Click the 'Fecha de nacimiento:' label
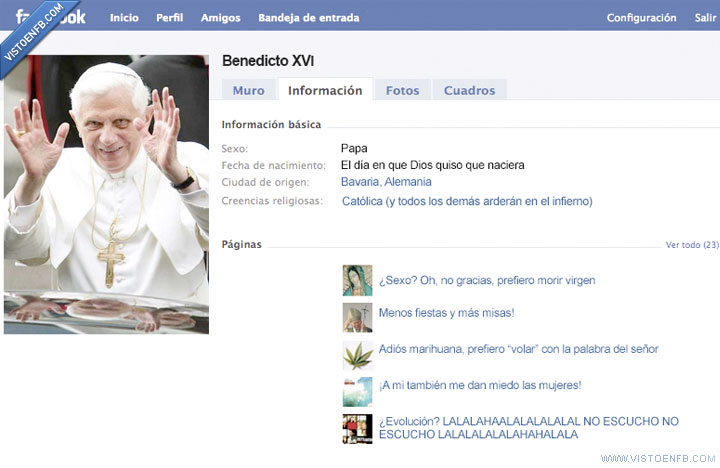The width and height of the screenshot is (720, 468). [x=274, y=165]
